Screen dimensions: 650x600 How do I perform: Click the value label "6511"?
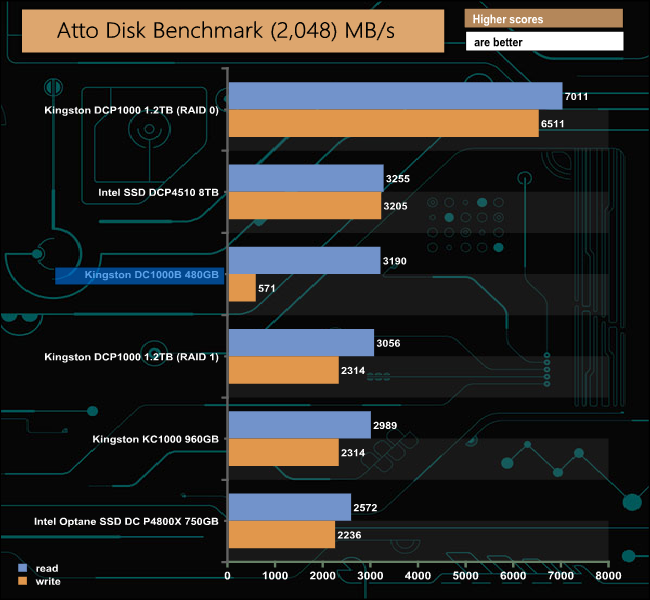pyautogui.click(x=553, y=124)
